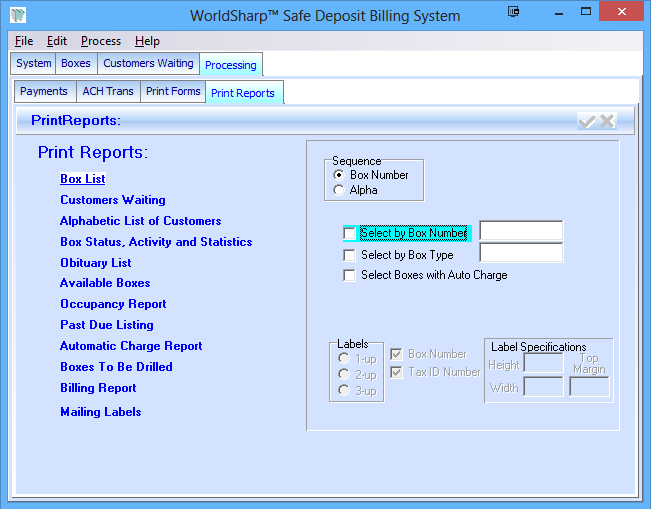Open the Box List report link
Image resolution: width=651 pixels, height=509 pixels.
click(x=82, y=179)
